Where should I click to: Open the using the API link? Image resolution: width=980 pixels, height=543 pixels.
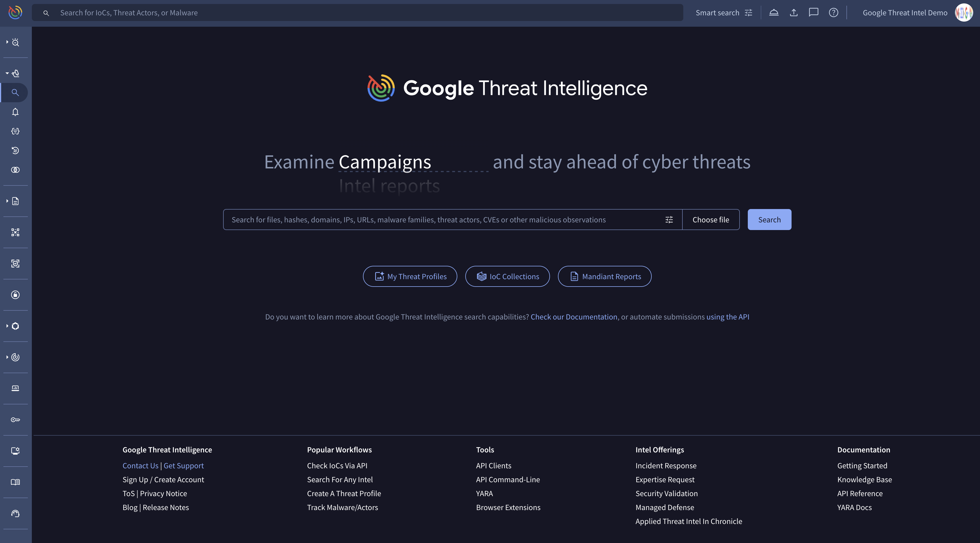[x=727, y=317]
